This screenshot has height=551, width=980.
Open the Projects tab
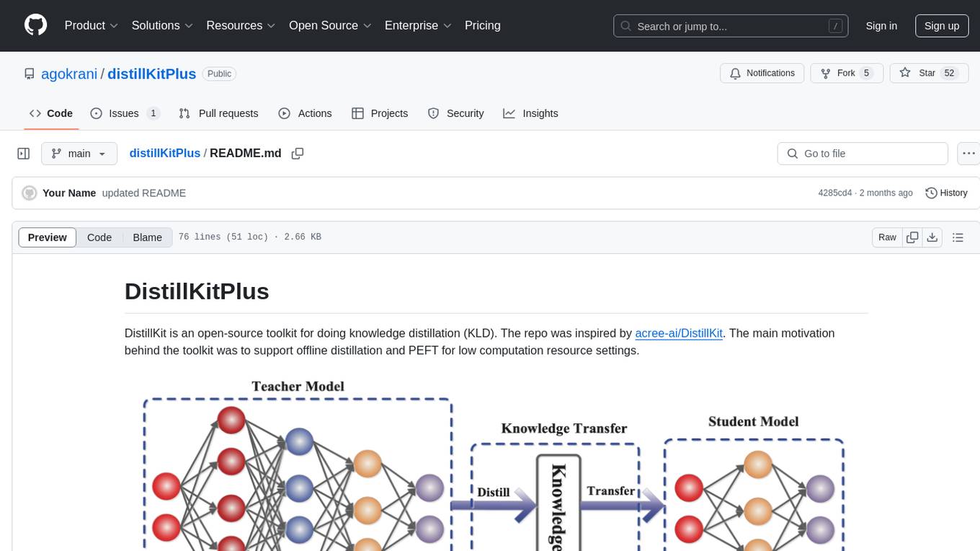click(x=380, y=113)
